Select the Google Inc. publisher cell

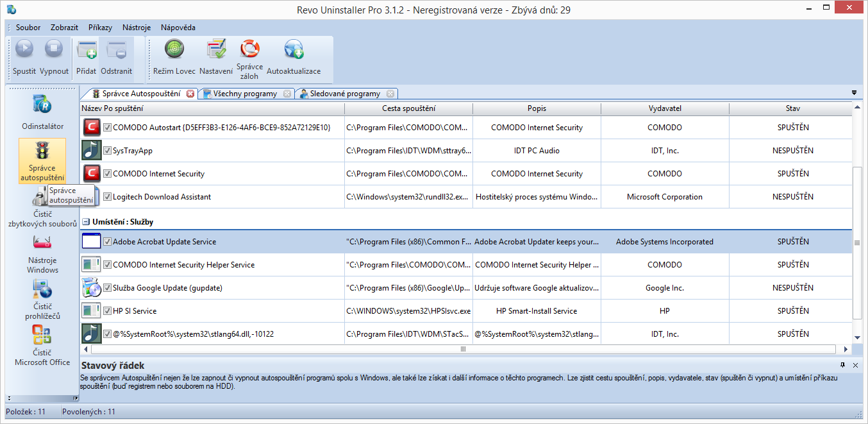coord(665,288)
